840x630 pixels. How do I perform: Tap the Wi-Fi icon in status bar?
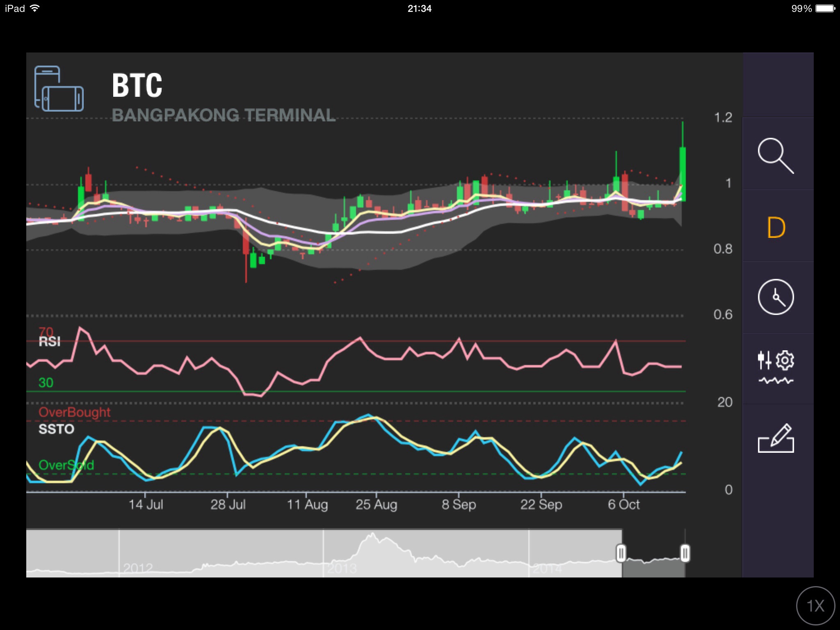(x=35, y=8)
